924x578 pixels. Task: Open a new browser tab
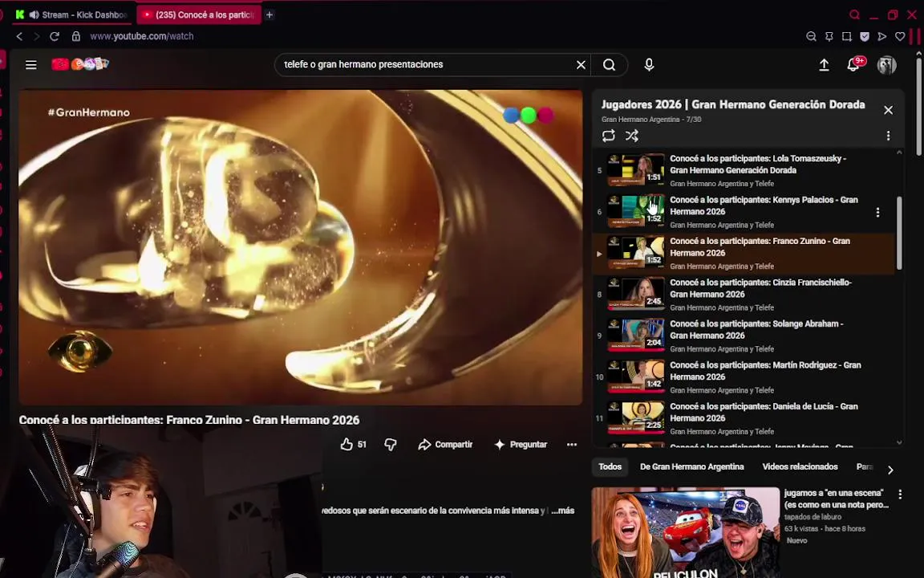[269, 14]
